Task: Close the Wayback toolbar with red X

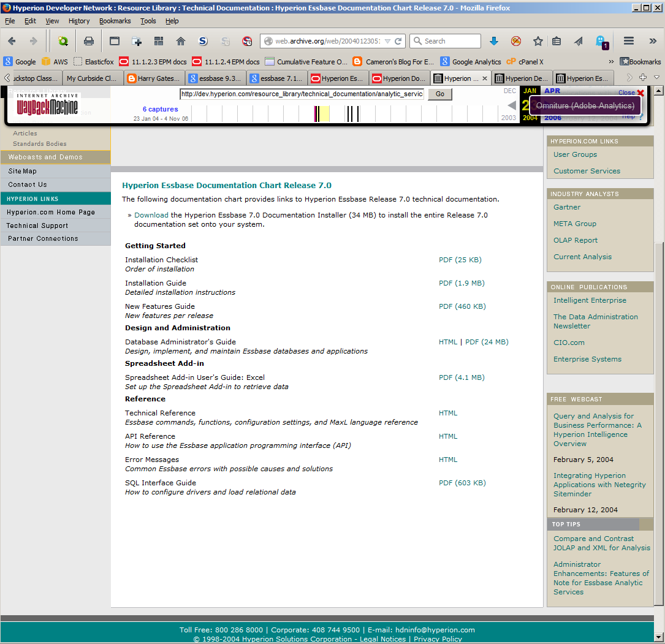Action: click(x=640, y=93)
